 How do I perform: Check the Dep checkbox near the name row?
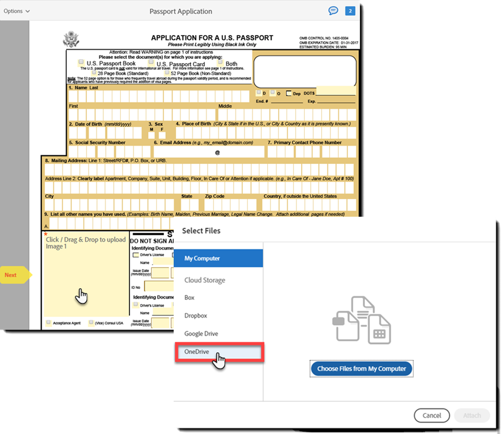coord(288,93)
